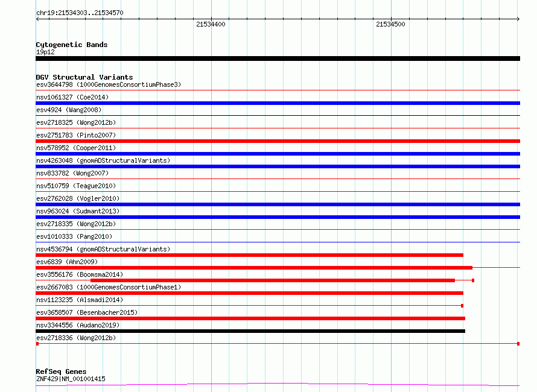Select variant nsv3344556 (Audano2019) label
Image resolution: width=537 pixels, height=392 pixels.
78,325
